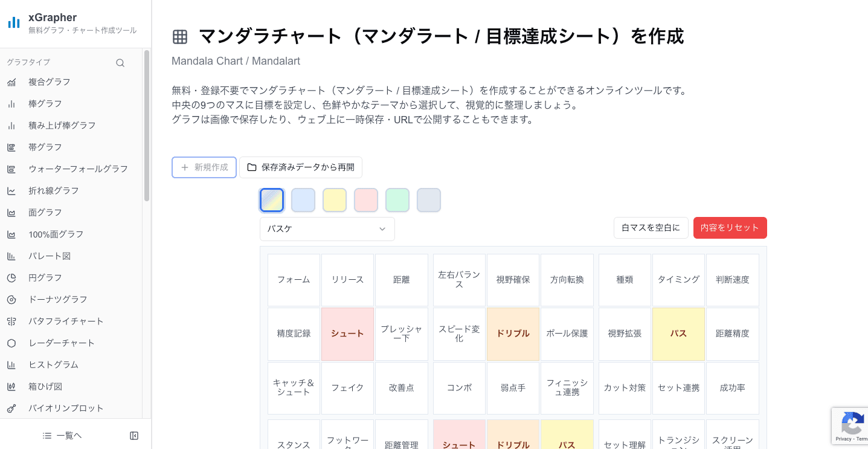The width and height of the screenshot is (868, 449).
Task: Open 保存済みデータから再開 to resume saved data
Action: [x=301, y=167]
